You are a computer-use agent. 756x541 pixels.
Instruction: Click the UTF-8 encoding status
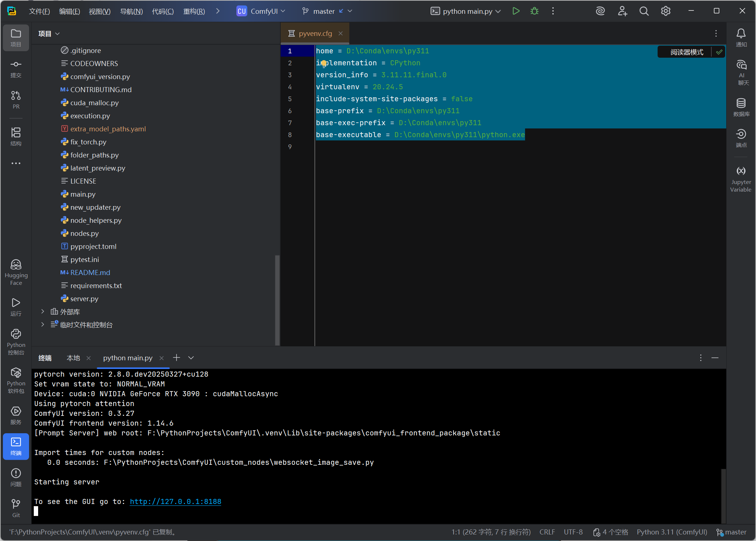coord(573,532)
